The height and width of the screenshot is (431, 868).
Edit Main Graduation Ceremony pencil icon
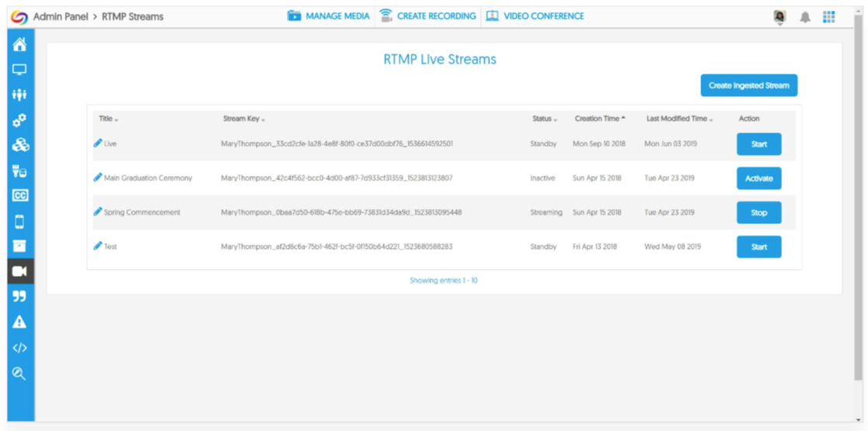click(x=98, y=178)
